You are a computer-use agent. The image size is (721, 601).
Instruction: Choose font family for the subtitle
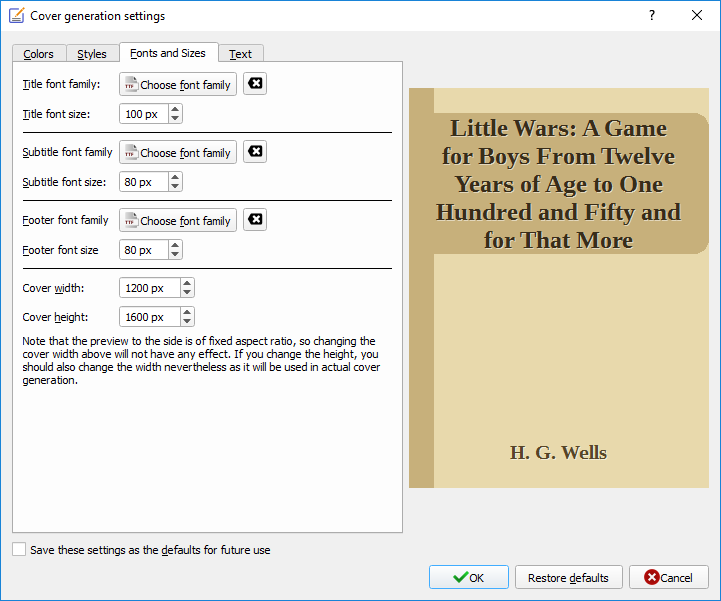[178, 152]
